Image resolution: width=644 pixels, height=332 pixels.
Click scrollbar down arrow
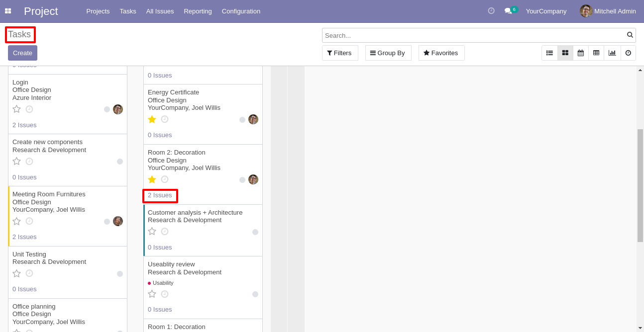[640, 328]
